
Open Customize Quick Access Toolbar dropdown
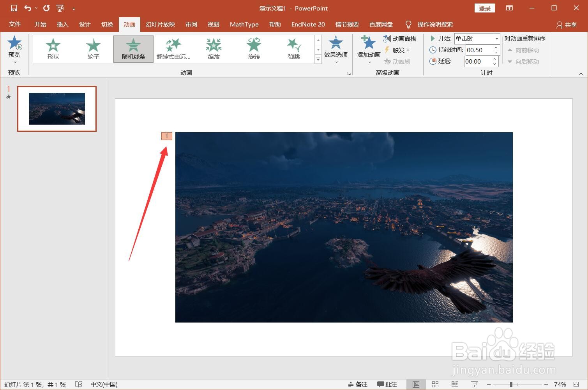(74, 9)
